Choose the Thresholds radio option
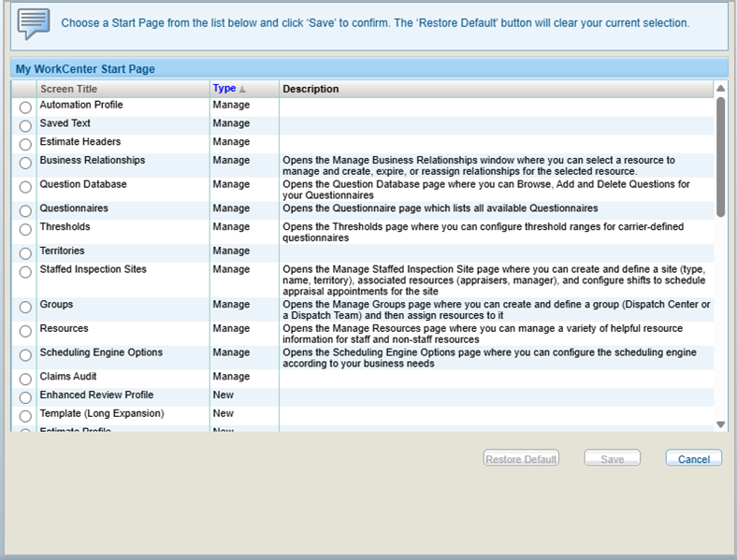Viewport: 737px width, 560px height. (x=25, y=230)
